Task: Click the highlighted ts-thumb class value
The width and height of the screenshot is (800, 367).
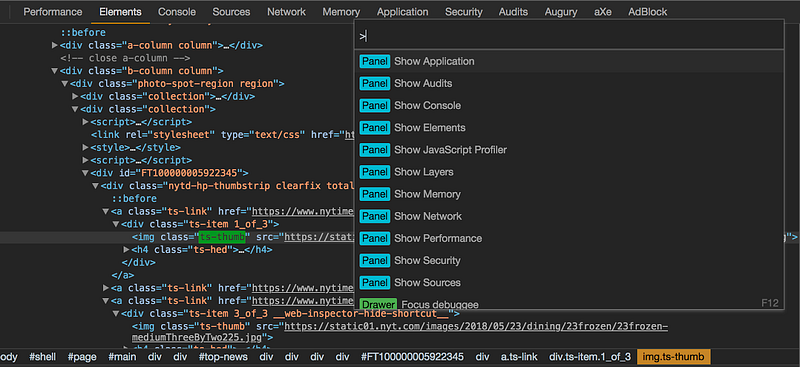Action: pos(222,237)
